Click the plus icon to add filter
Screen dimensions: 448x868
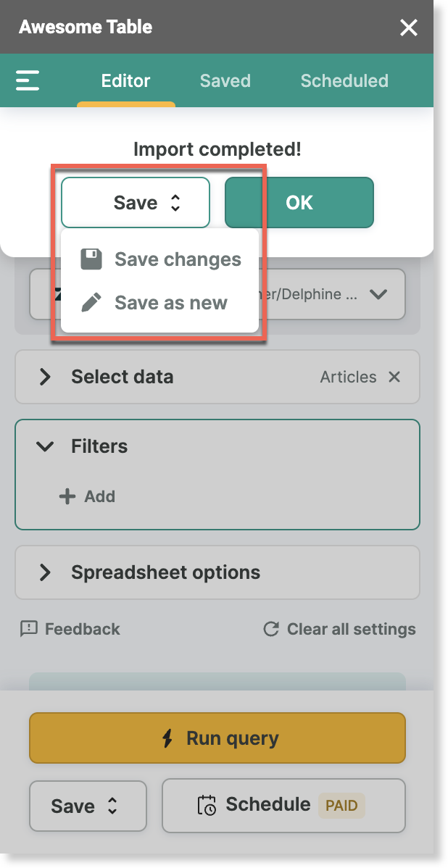tap(67, 496)
